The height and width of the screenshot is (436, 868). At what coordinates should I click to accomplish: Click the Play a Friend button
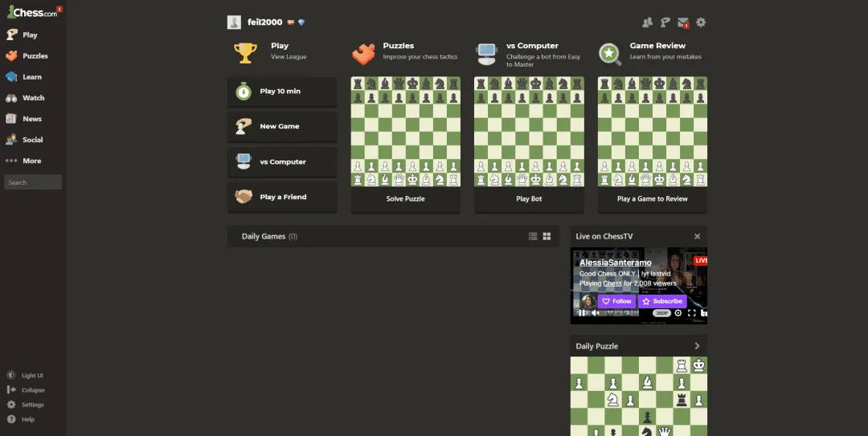coord(282,197)
